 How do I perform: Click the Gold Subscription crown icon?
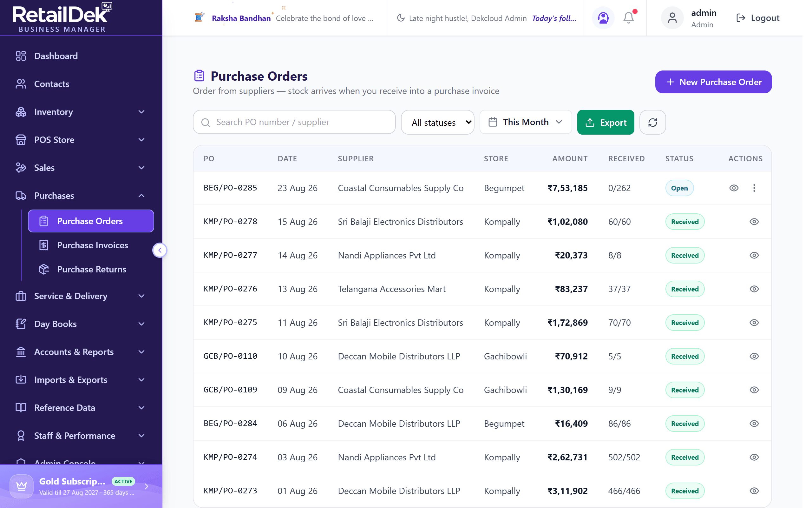click(x=22, y=486)
